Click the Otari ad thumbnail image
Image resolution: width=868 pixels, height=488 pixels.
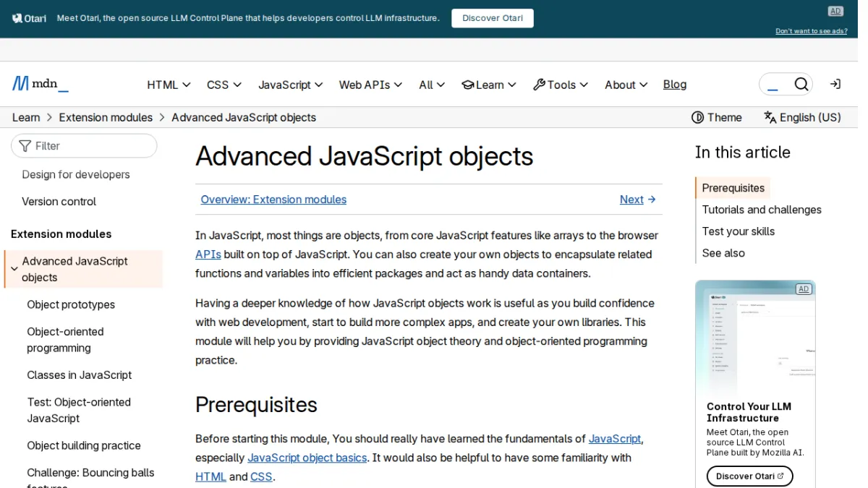(755, 337)
